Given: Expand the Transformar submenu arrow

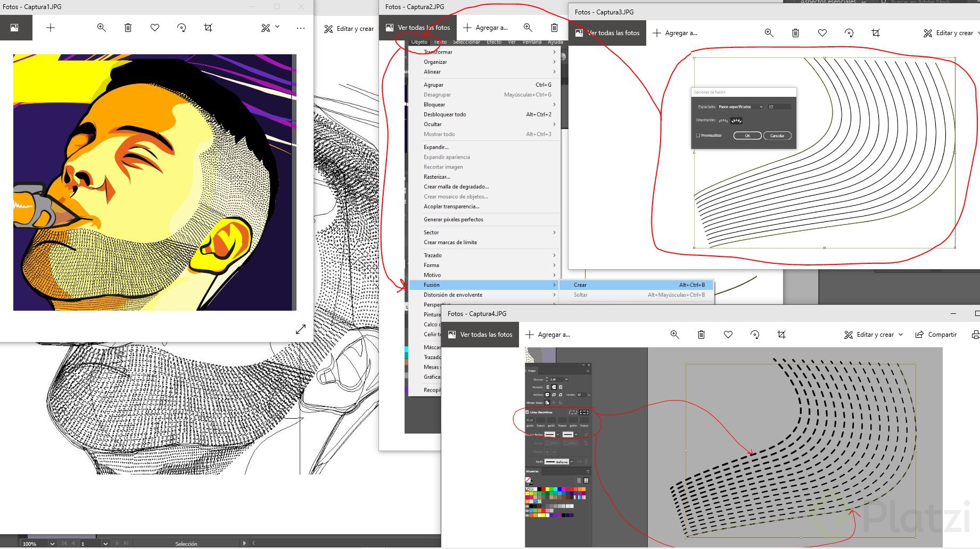Looking at the screenshot, I should 554,52.
